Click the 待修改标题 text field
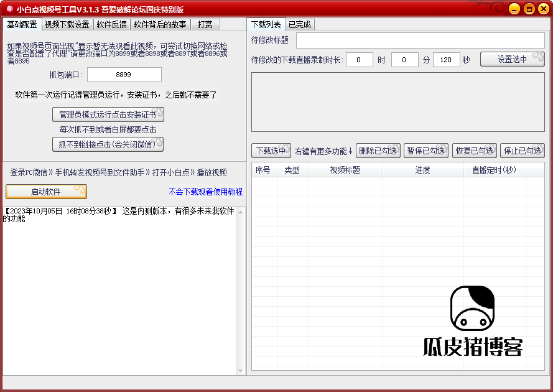The width and height of the screenshot is (553, 392). click(420, 40)
